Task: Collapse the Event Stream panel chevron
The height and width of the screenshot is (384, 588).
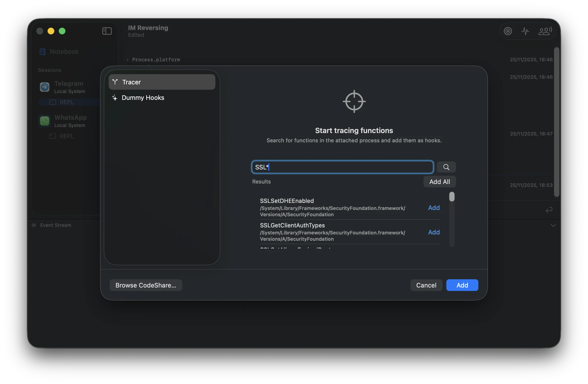Action: [553, 225]
